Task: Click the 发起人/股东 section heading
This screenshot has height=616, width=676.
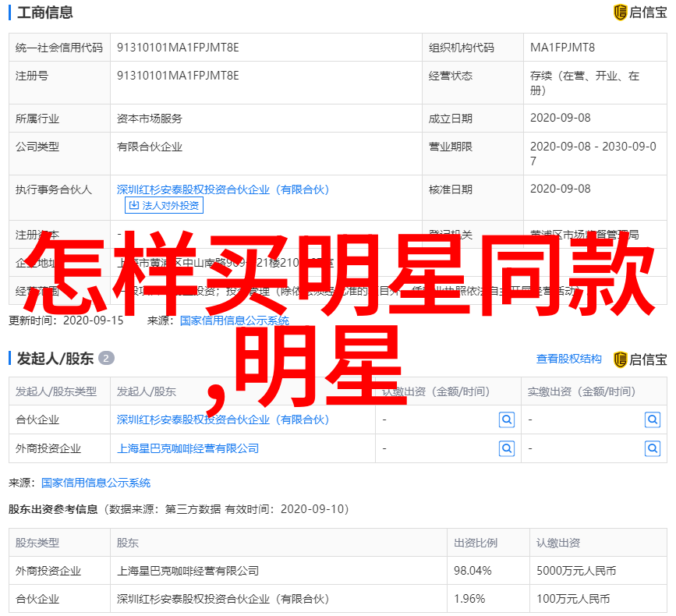Action: 55,358
